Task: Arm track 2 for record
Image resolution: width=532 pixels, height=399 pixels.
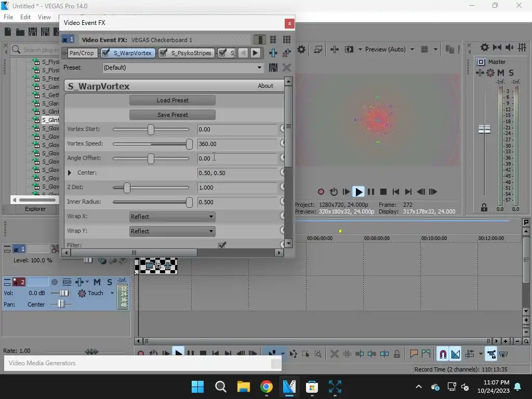Action: (x=54, y=282)
